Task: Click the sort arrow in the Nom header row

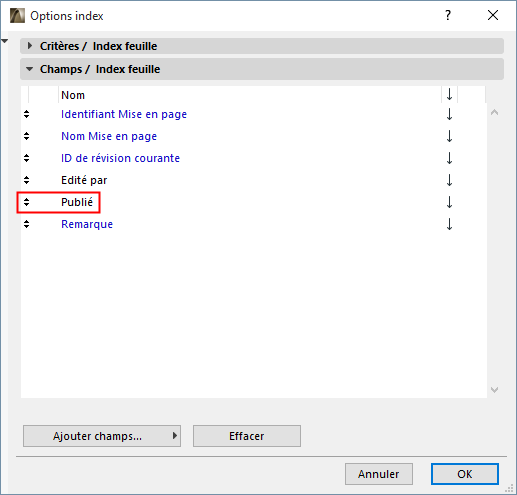Action: click(x=449, y=95)
